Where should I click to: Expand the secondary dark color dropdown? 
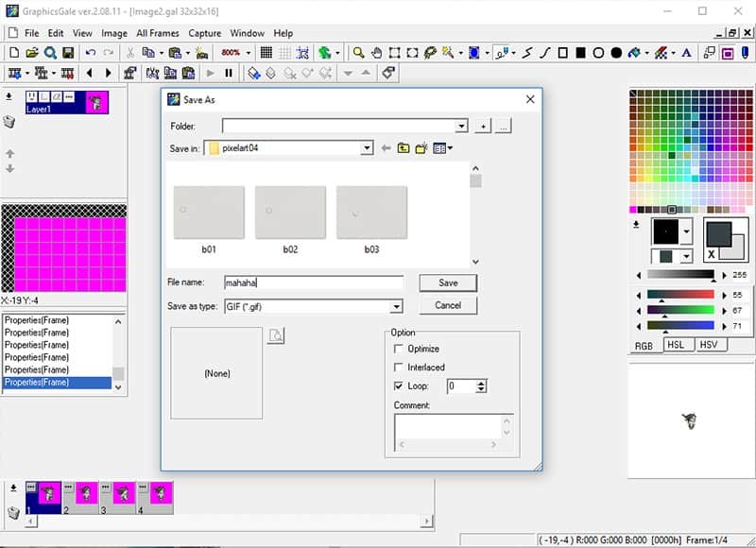(686, 257)
